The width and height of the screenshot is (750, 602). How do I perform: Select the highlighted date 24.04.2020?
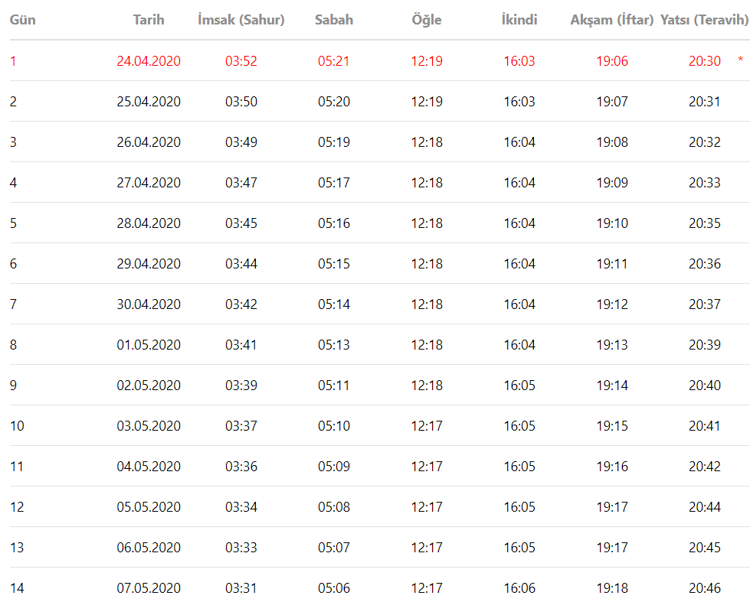[x=148, y=61]
